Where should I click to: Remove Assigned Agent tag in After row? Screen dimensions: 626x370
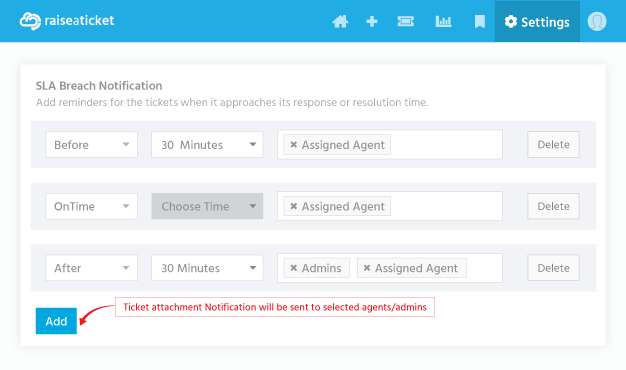pos(366,268)
